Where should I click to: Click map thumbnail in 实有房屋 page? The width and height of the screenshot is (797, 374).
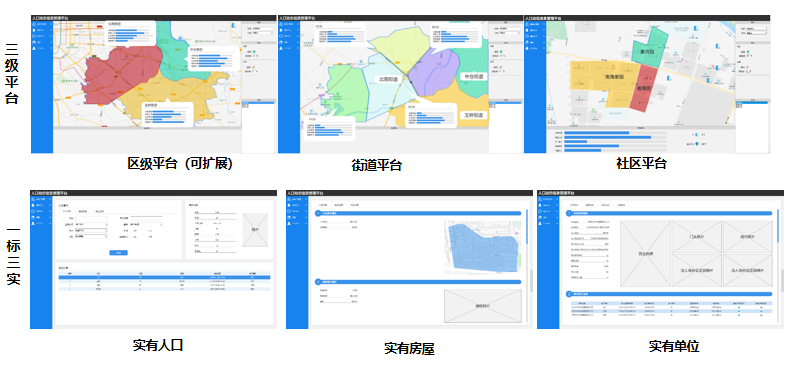(x=483, y=247)
